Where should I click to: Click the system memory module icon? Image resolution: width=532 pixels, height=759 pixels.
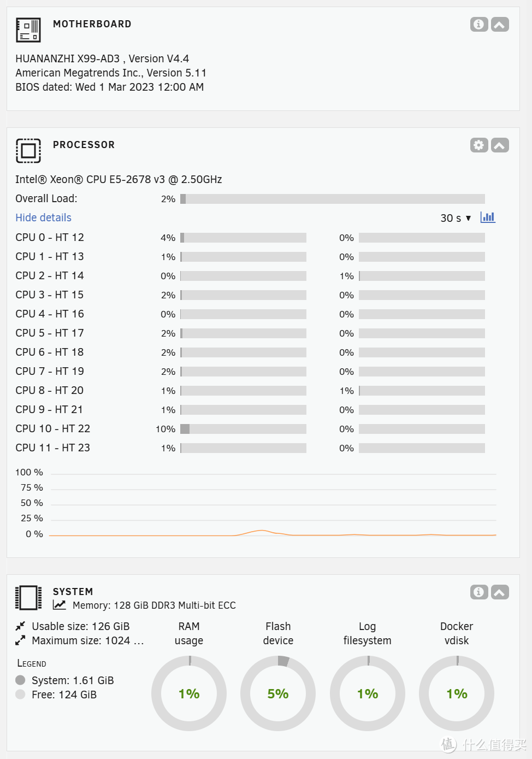pos(28,598)
